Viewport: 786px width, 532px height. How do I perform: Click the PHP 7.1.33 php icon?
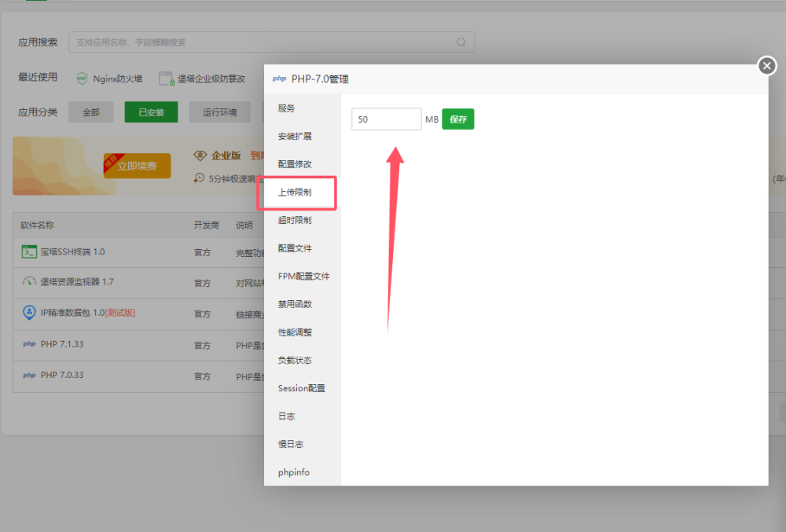29,344
